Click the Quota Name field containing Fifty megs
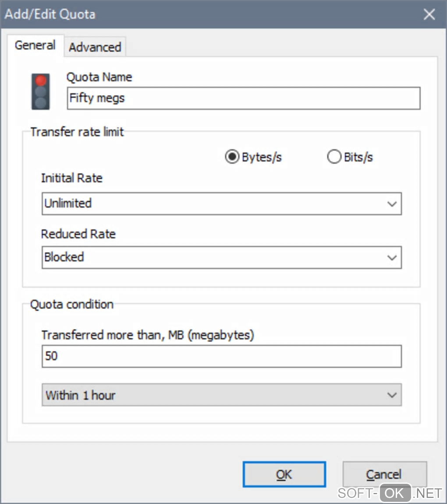 (243, 98)
